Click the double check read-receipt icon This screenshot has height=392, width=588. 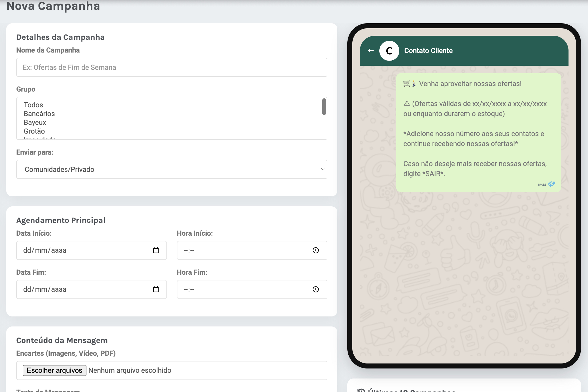tap(552, 184)
